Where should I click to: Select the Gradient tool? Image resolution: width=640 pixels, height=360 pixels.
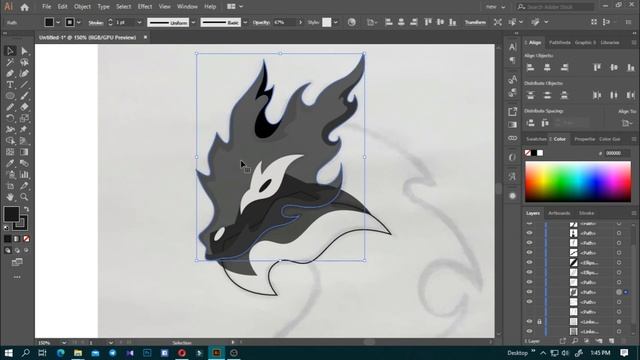[24, 152]
